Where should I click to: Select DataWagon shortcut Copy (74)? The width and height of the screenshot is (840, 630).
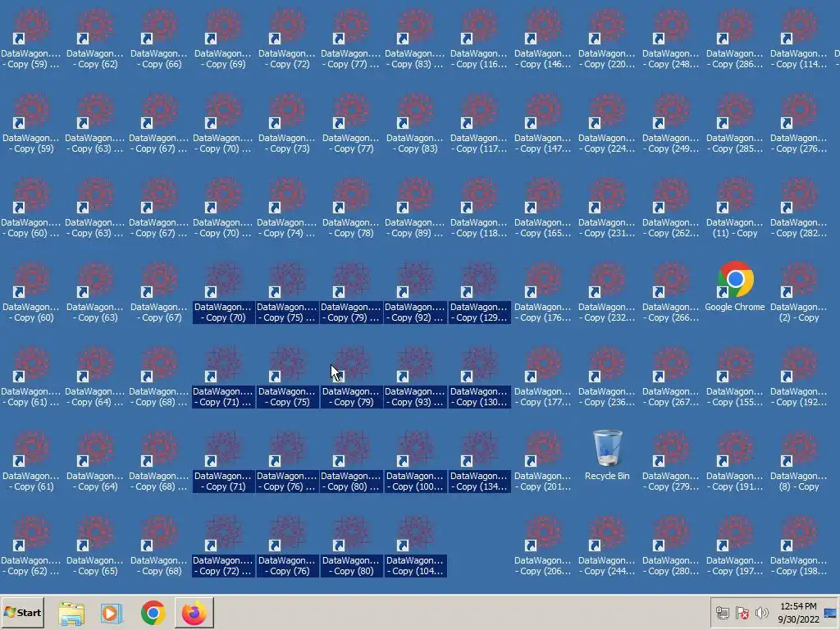(x=287, y=208)
